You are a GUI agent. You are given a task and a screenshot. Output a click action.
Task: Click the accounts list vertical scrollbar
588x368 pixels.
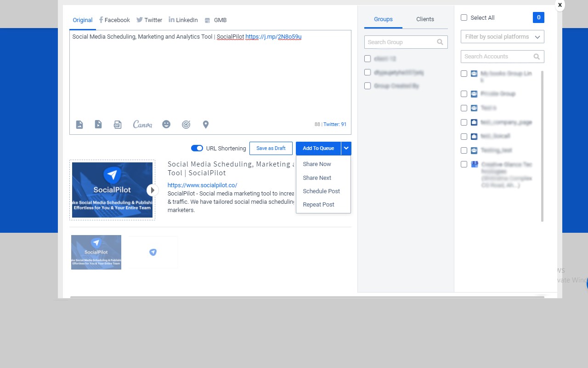[x=542, y=146]
